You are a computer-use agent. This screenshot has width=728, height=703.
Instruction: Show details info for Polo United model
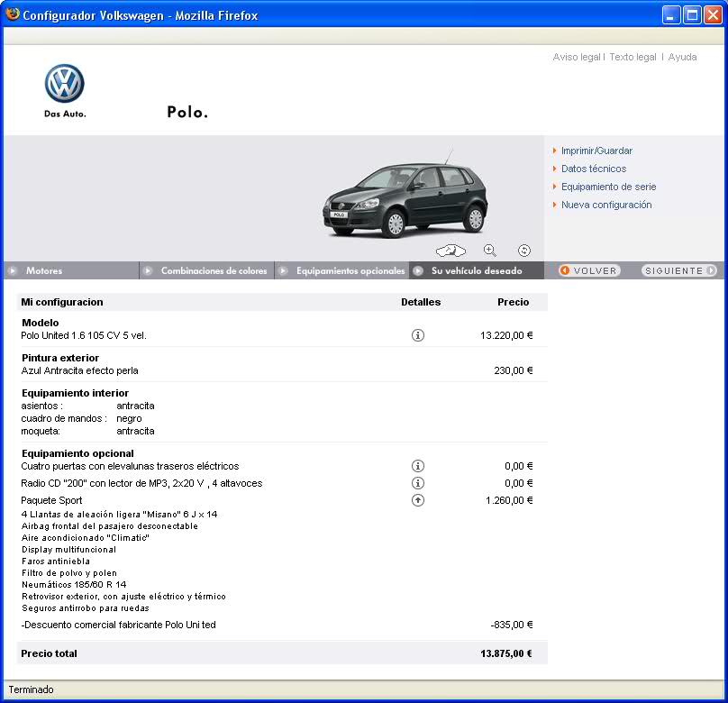tap(418, 335)
